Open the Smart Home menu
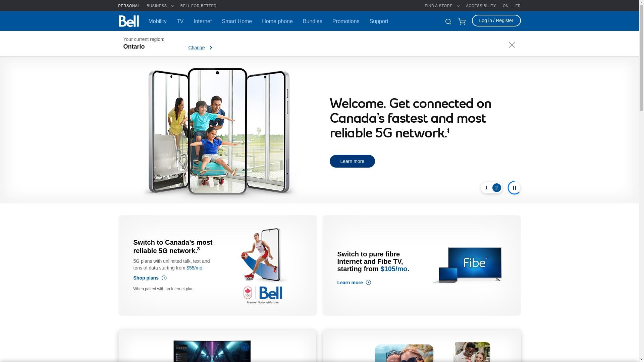Viewport: 644px width, 362px height. [x=237, y=21]
